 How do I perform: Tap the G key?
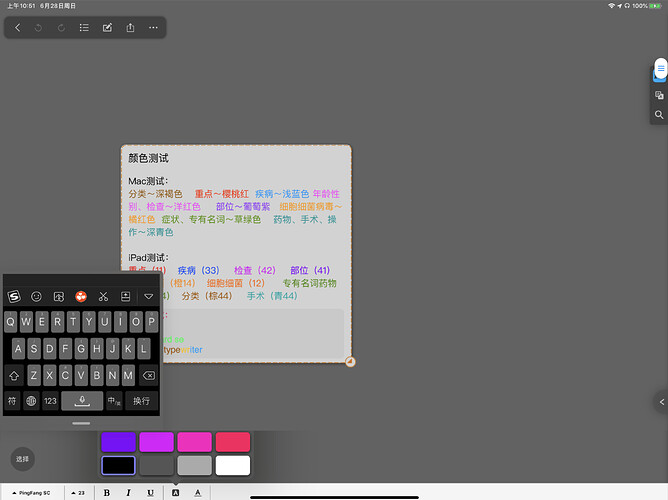[x=81, y=349]
